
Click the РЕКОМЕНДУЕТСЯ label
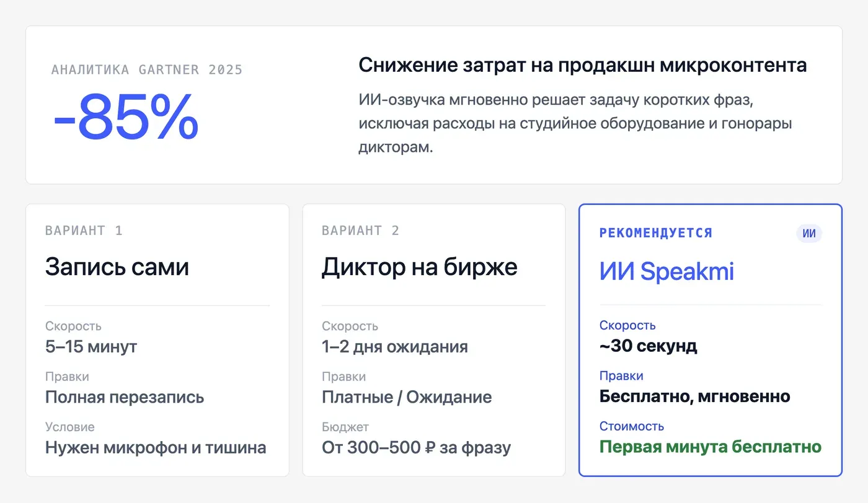coord(656,233)
